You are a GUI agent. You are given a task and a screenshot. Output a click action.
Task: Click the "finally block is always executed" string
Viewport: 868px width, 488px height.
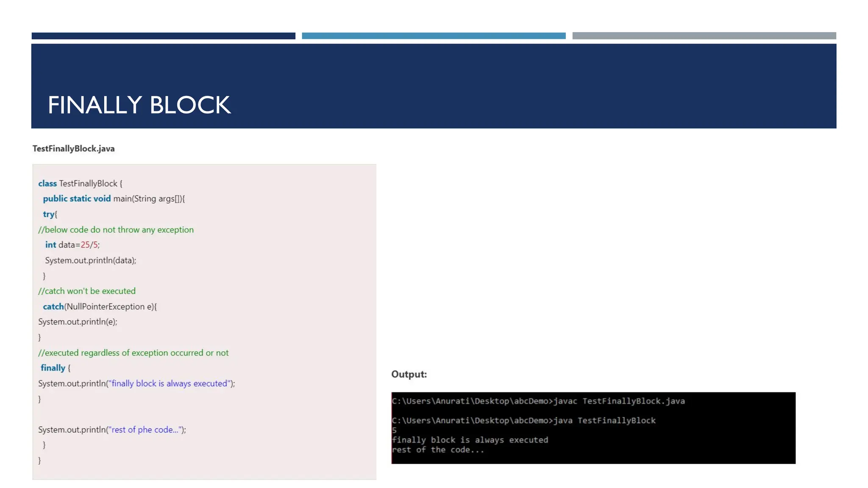point(170,384)
